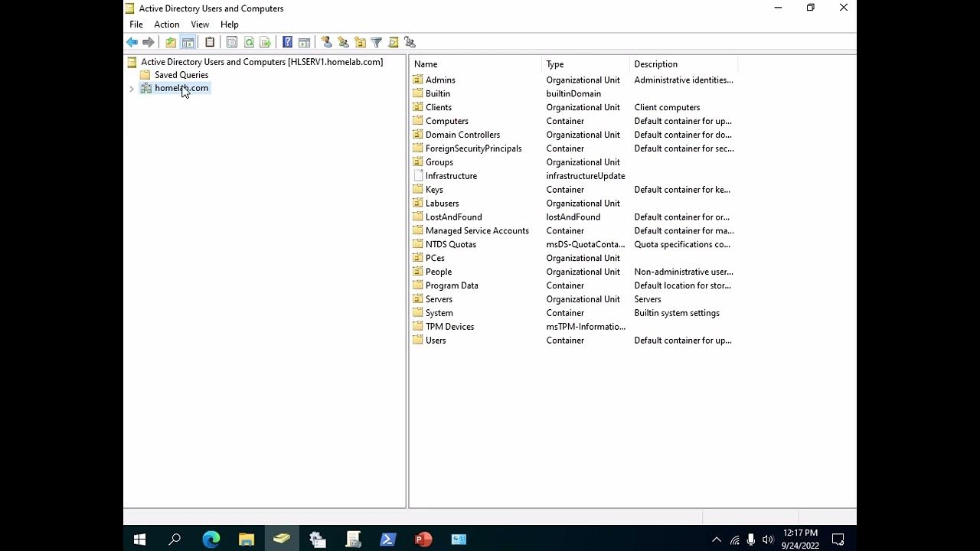
Task: Select TPM Devices in the list
Action: (449, 327)
